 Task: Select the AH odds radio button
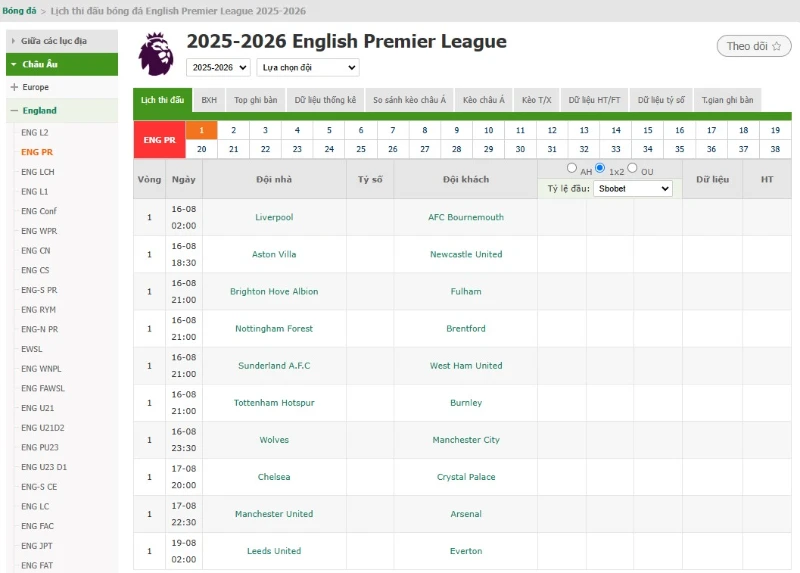tap(571, 168)
